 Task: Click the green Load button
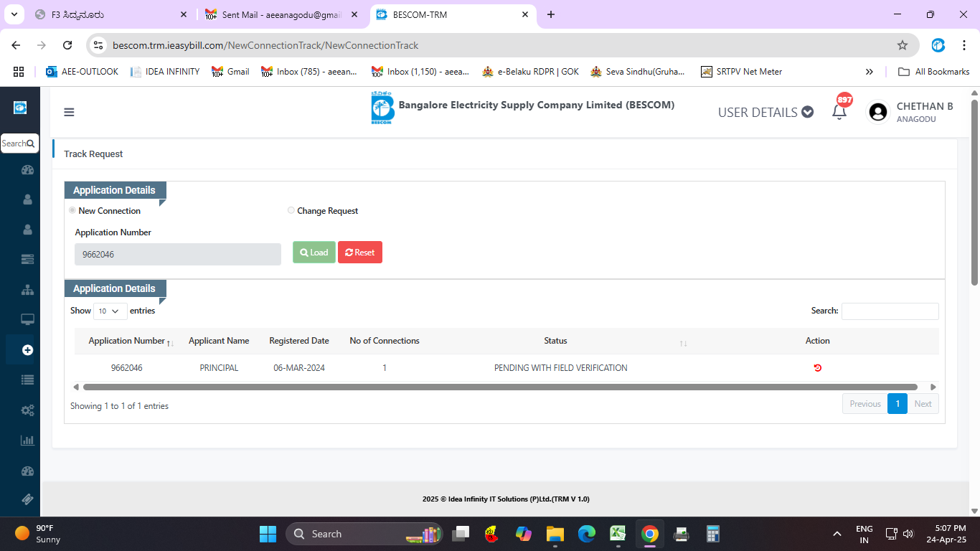pos(314,253)
